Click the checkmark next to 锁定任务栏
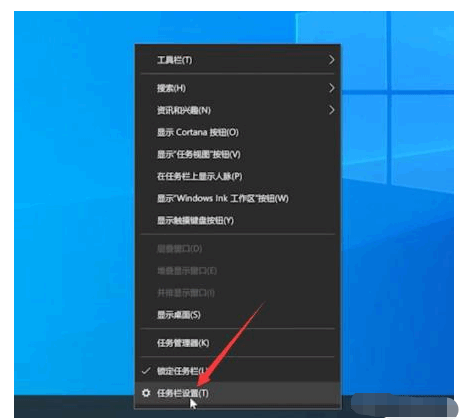The width and height of the screenshot is (469, 420). pos(146,371)
